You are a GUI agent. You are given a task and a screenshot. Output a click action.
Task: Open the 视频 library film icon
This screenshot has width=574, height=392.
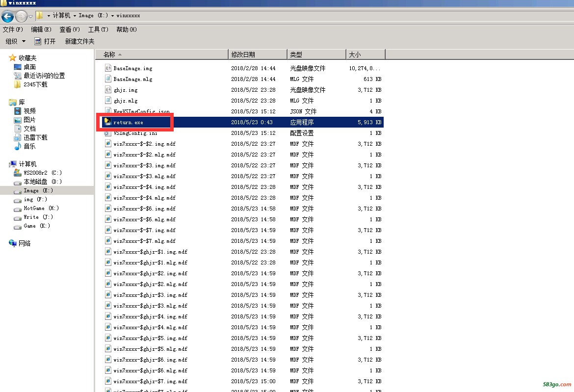[18, 111]
